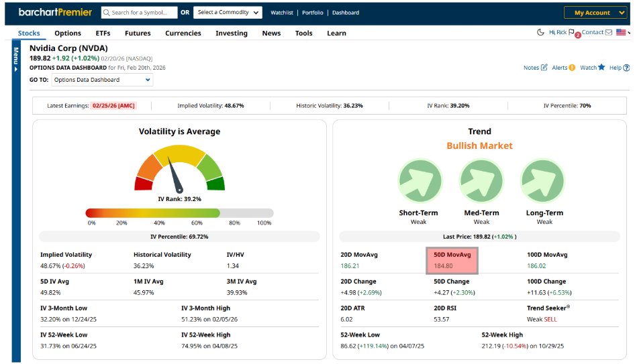
Task: Click the Long-Term trend arrow icon
Action: (x=543, y=181)
